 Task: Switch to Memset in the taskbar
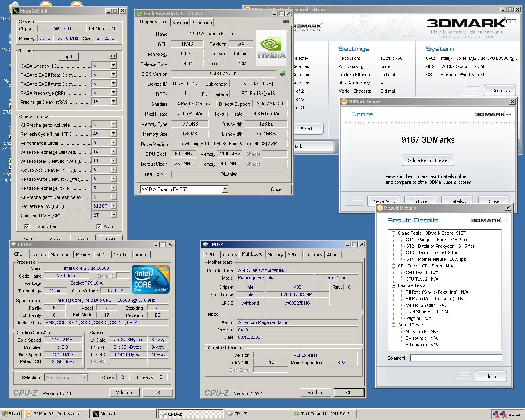[123, 414]
